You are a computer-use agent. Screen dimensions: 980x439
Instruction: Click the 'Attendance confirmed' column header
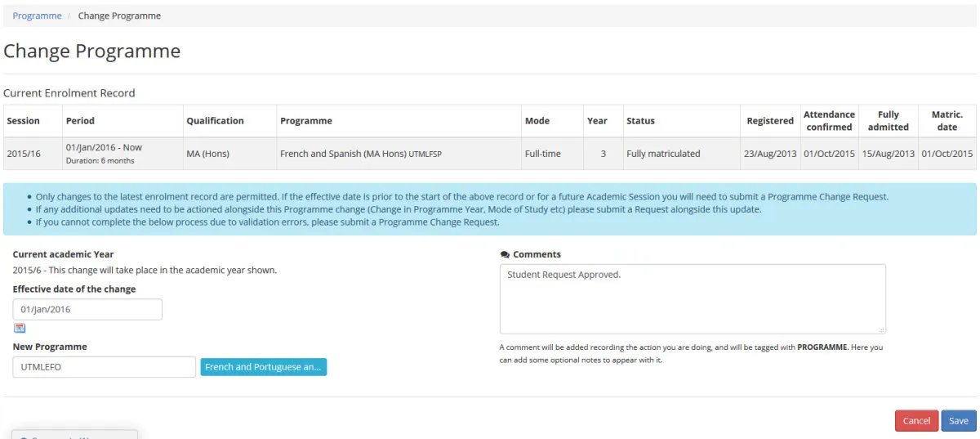(829, 121)
